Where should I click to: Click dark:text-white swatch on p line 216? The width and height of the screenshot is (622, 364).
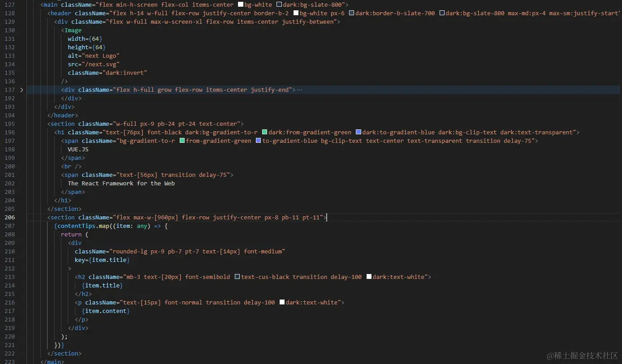[x=282, y=303]
